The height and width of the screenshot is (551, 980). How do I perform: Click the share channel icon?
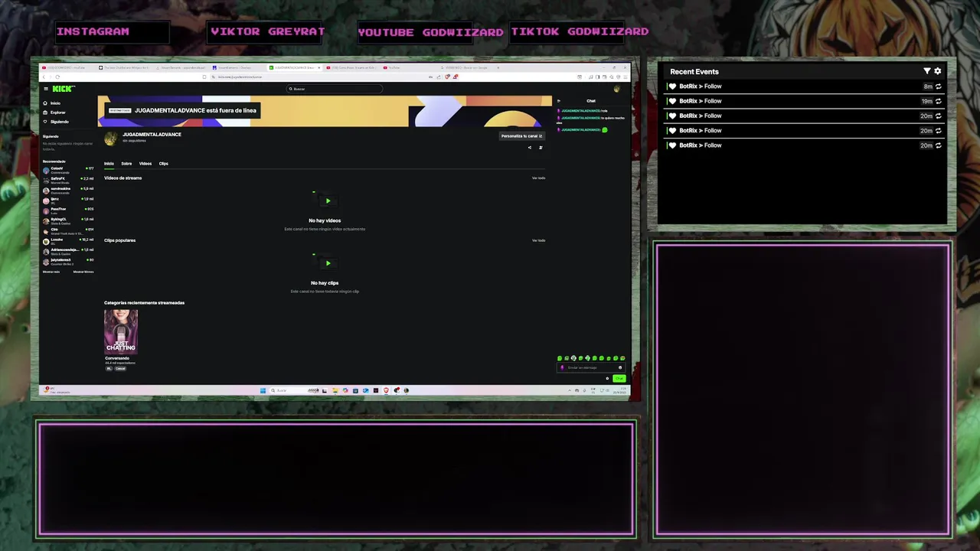530,148
